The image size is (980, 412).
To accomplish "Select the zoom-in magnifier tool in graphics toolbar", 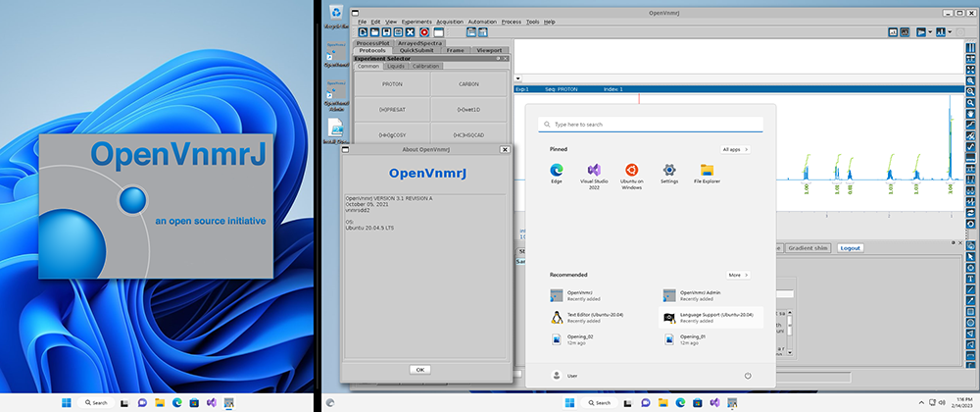I will (x=970, y=80).
